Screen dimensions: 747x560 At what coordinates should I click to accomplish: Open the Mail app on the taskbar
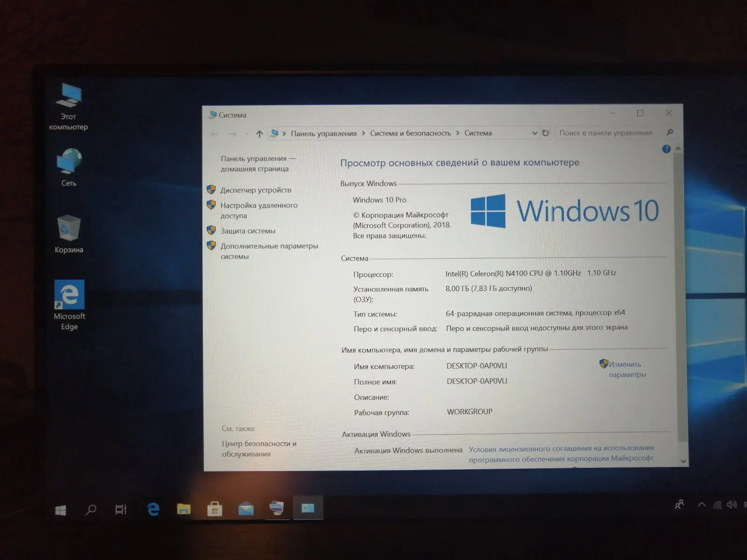[x=246, y=509]
